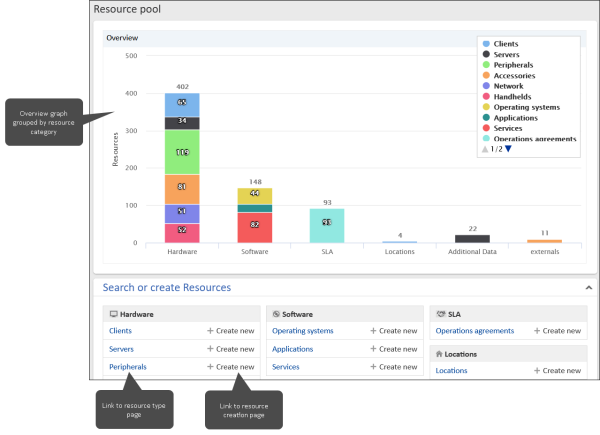Click the Locations house icon
This screenshot has width=600, height=435.
440,354
